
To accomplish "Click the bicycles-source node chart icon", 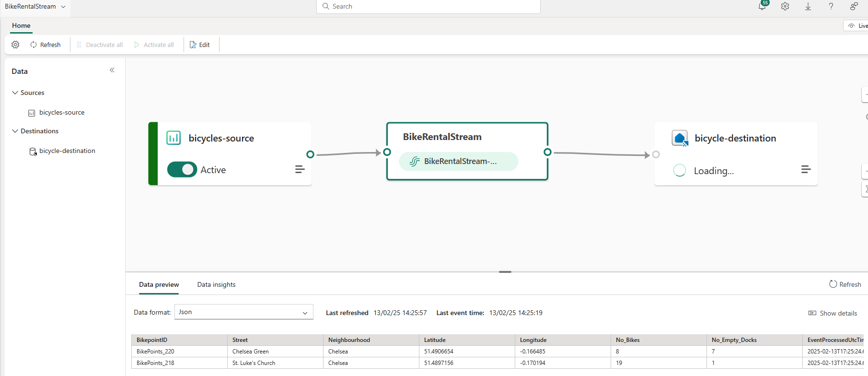I will click(x=174, y=138).
